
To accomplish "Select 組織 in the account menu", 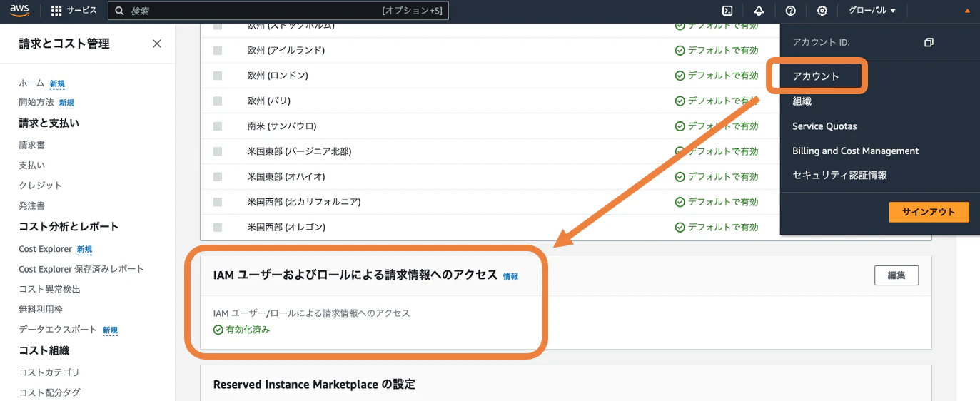I will pos(802,101).
